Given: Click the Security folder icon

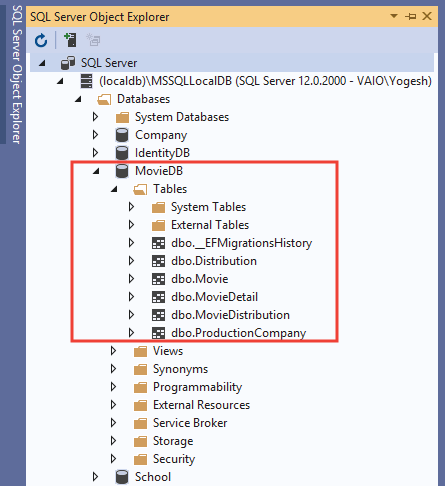Looking at the screenshot, I should coord(140,459).
